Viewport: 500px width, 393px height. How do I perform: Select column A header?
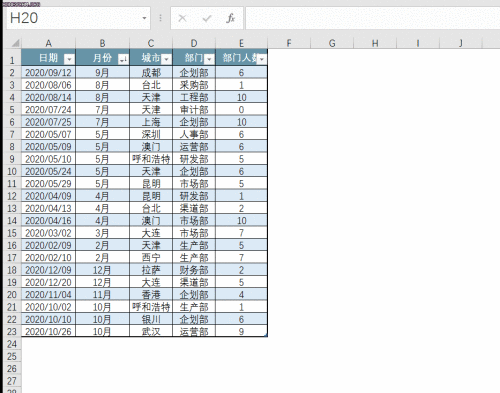pyautogui.click(x=49, y=43)
